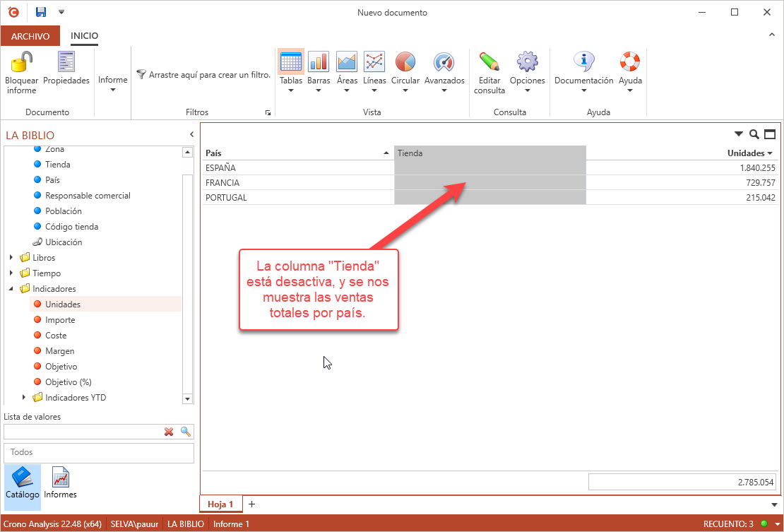The image size is (784, 532).
Task: Click the Bloquear informe padlock icon
Action: click(21, 62)
